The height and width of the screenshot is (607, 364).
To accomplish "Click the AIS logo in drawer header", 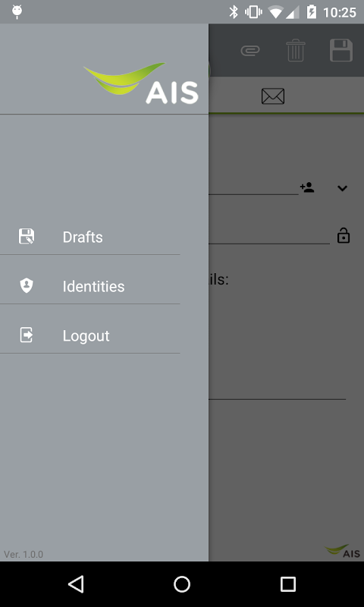I will [x=141, y=83].
